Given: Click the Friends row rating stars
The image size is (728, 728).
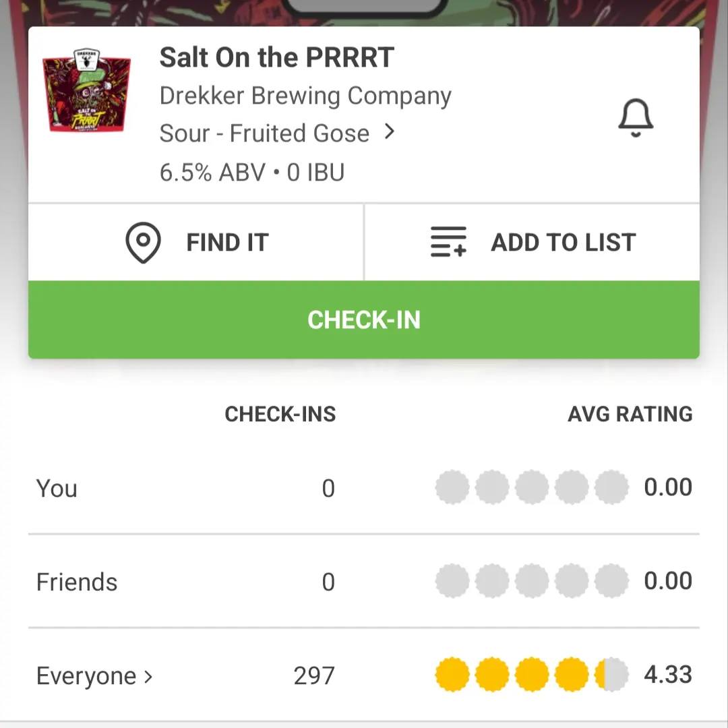Looking at the screenshot, I should point(531,582).
